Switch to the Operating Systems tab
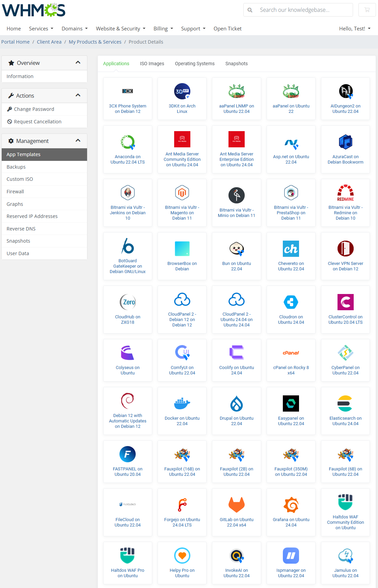This screenshot has width=378, height=588. (x=195, y=64)
